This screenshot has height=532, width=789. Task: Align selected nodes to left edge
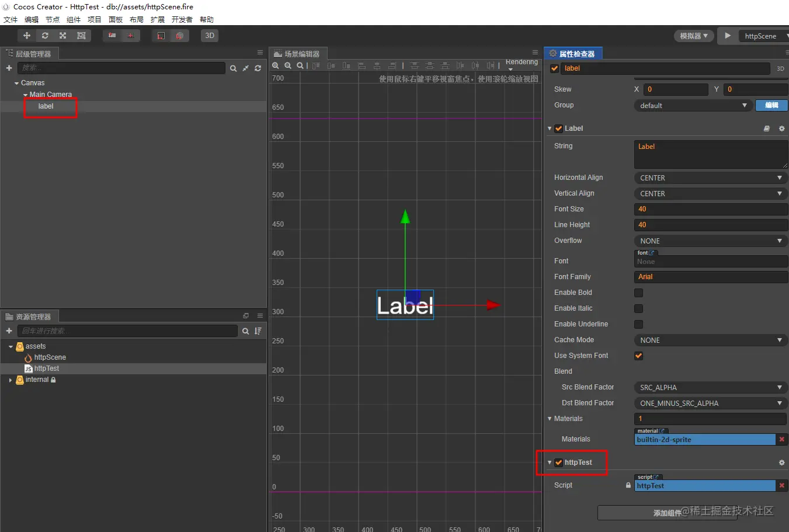362,66
